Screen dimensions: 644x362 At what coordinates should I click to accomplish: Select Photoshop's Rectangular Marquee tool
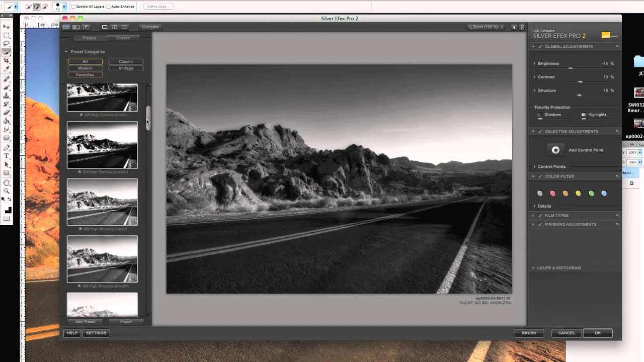[x=7, y=35]
